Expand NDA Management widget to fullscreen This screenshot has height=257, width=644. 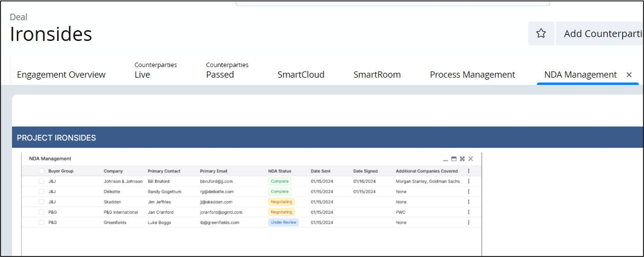[x=462, y=159]
